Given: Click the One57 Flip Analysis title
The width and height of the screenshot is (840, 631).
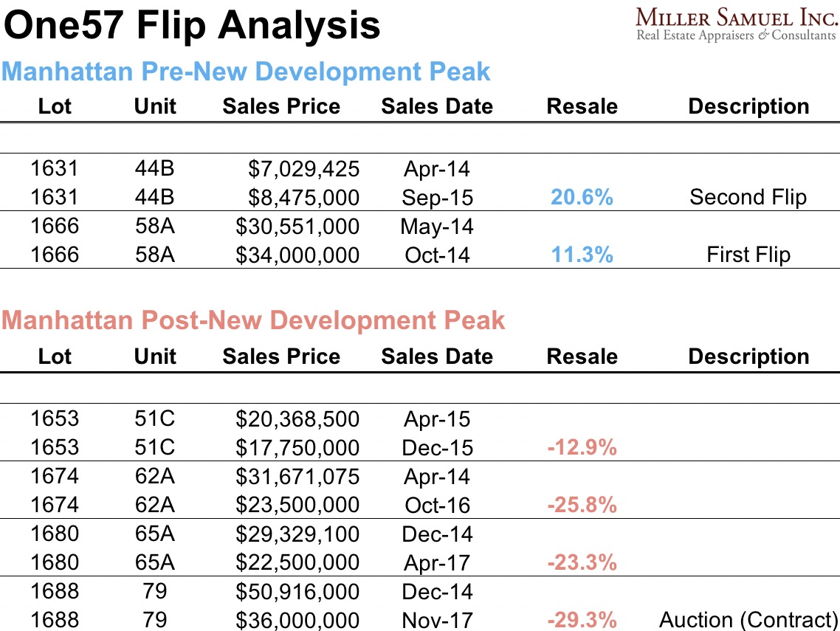Looking at the screenshot, I should [192, 26].
